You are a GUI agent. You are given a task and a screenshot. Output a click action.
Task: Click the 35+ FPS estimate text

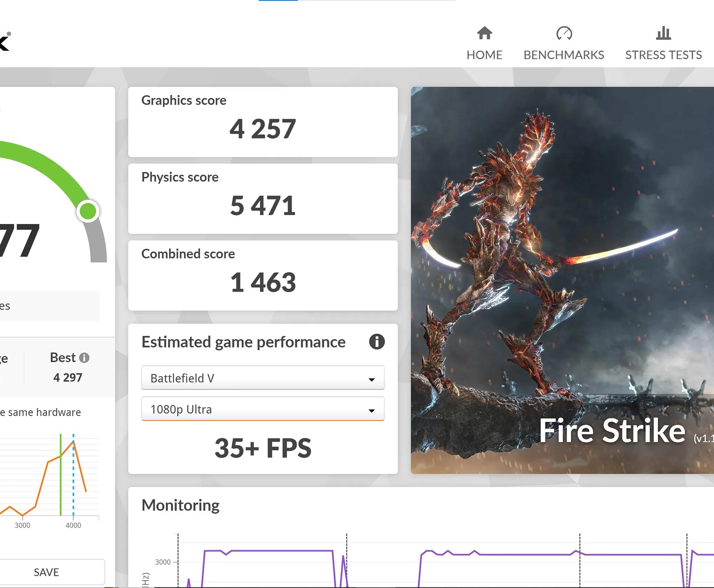(x=263, y=448)
